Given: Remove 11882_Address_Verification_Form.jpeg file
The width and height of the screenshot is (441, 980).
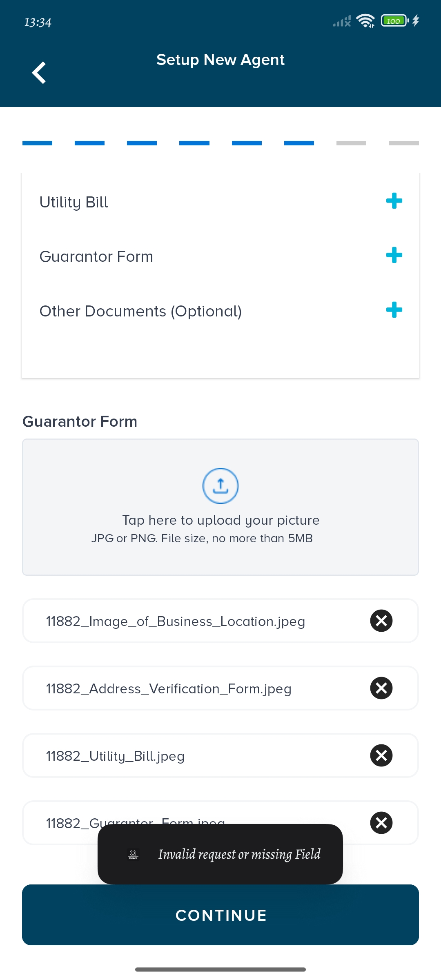Looking at the screenshot, I should (x=381, y=688).
